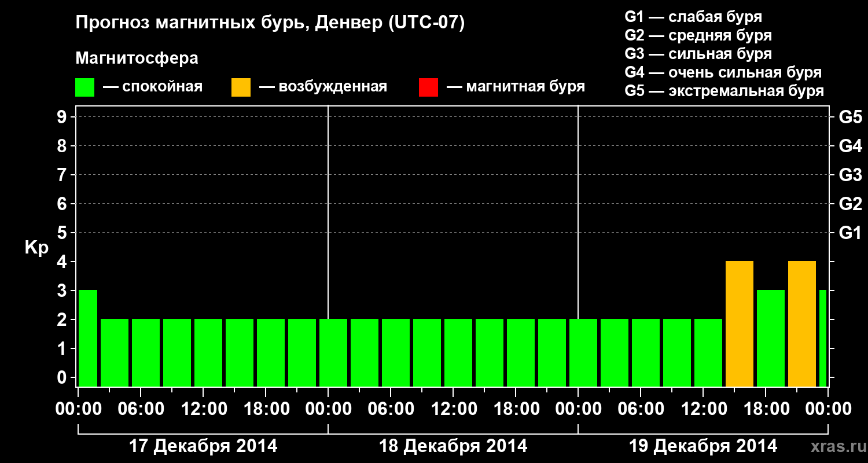
Task: Click the '— спокойная' legend label
Action: click(153, 87)
